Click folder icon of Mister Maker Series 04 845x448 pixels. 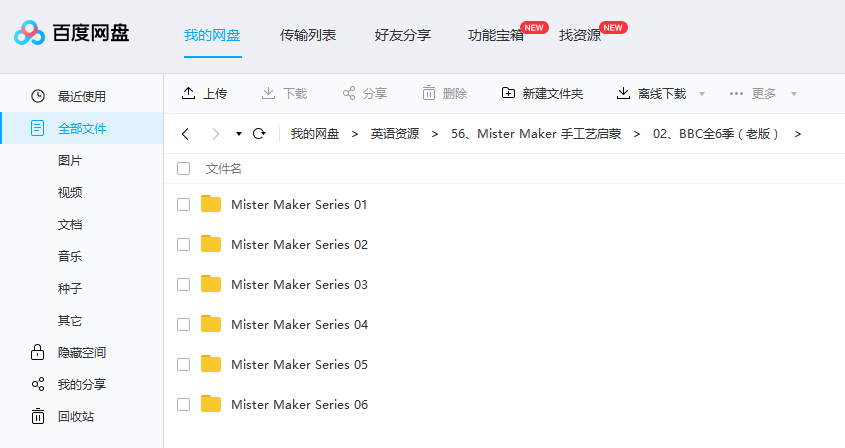coord(211,323)
